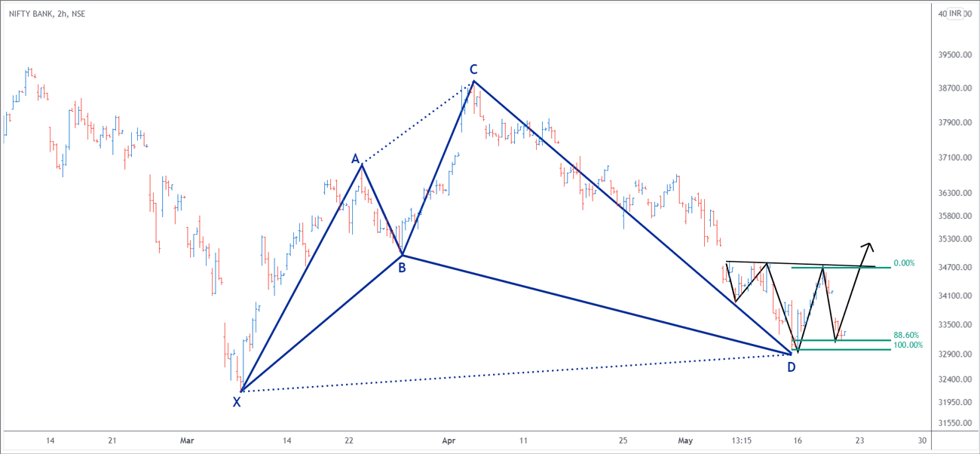Viewport: 980px width, 454px height.
Task: Select the A point label of the pattern
Action: click(x=355, y=158)
